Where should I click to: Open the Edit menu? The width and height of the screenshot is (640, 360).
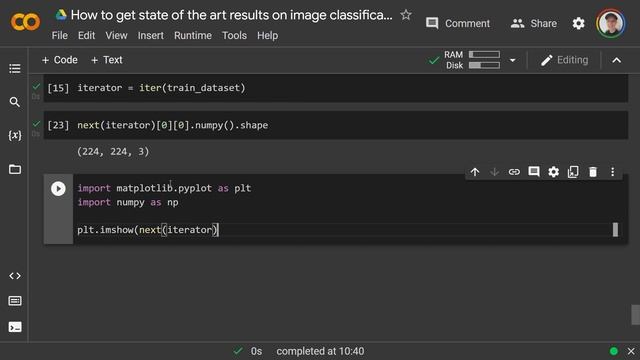point(86,36)
